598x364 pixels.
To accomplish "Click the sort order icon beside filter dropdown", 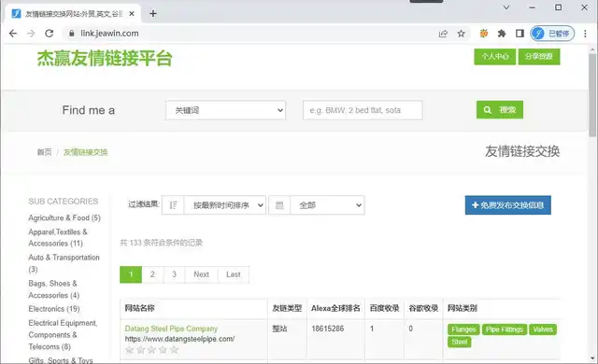I will click(173, 205).
